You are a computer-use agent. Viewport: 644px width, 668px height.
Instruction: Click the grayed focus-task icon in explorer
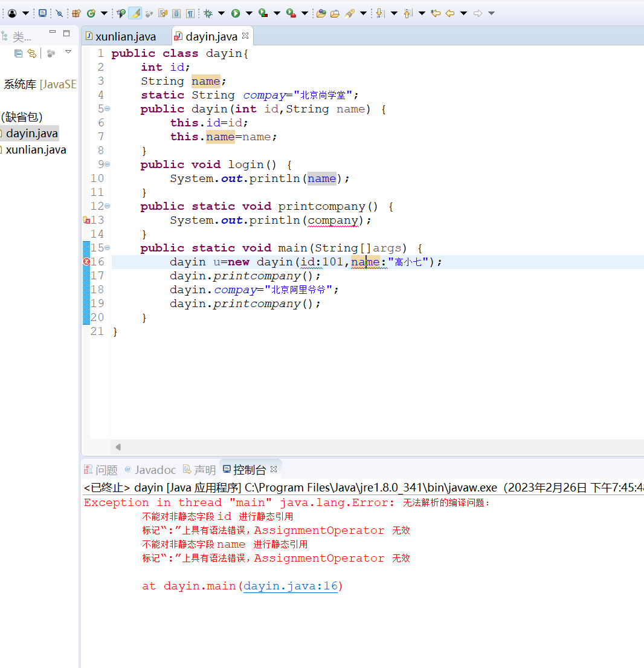[51, 53]
